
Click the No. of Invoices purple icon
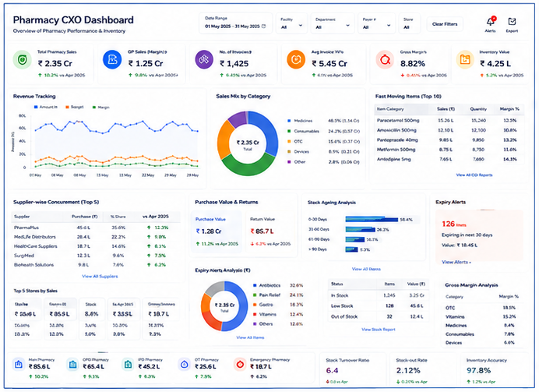(204, 59)
